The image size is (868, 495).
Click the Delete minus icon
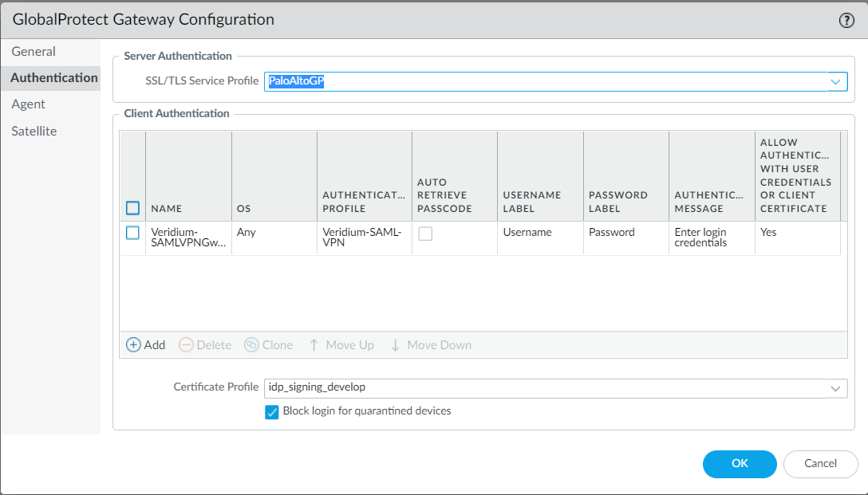[186, 345]
